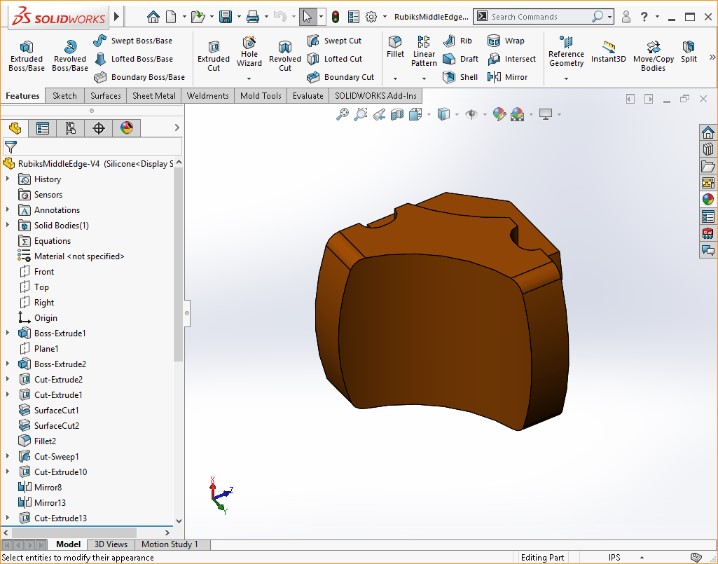
Task: Click the Rebuild traffic light icon
Action: click(335, 17)
